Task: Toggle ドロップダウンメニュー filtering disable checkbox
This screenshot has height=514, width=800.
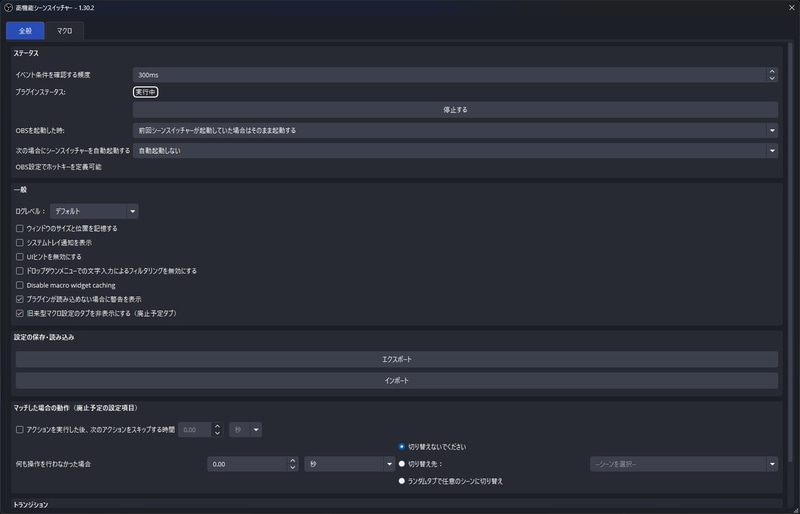Action: pos(19,271)
